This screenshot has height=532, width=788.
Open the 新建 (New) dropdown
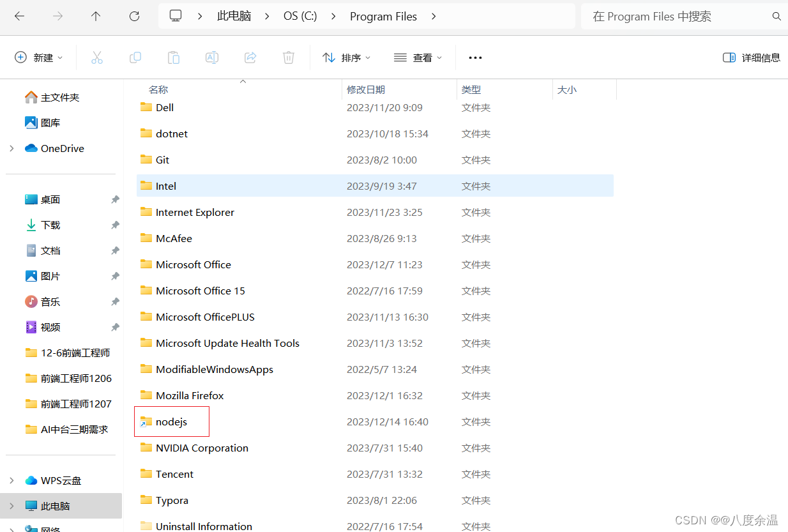(x=38, y=57)
